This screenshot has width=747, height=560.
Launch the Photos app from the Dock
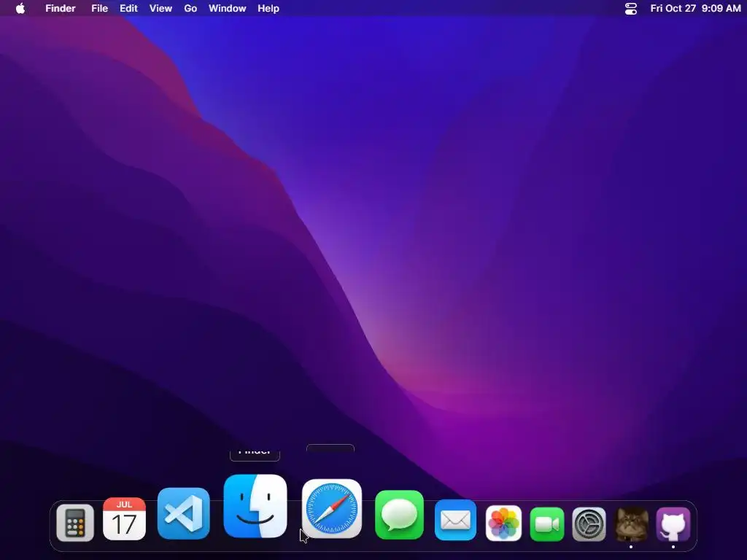[x=503, y=524]
